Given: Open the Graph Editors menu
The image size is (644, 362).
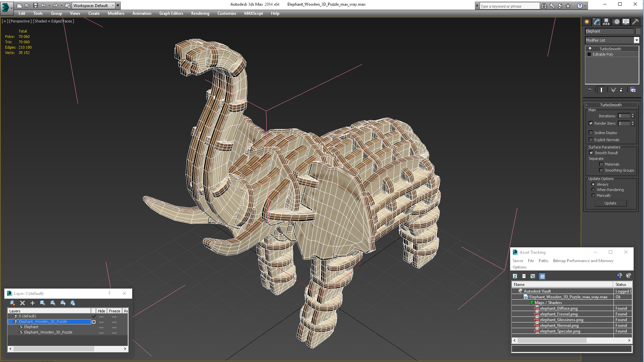Looking at the screenshot, I should 171,13.
